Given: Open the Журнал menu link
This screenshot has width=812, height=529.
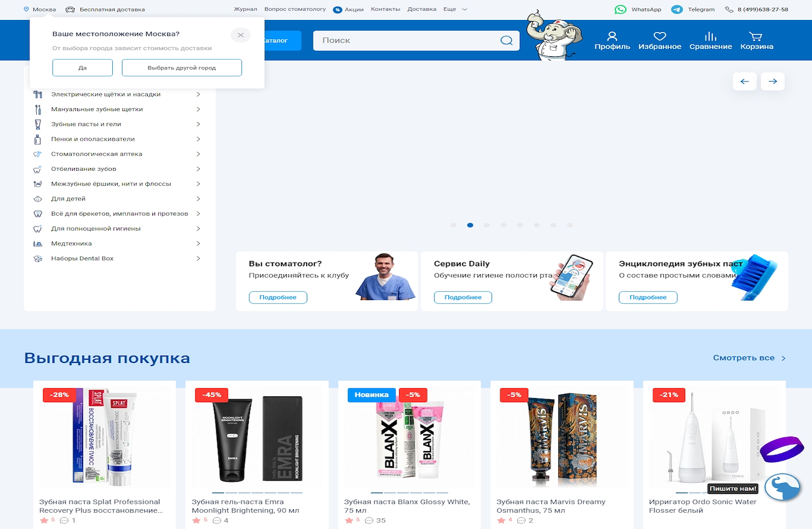Looking at the screenshot, I should click(245, 9).
